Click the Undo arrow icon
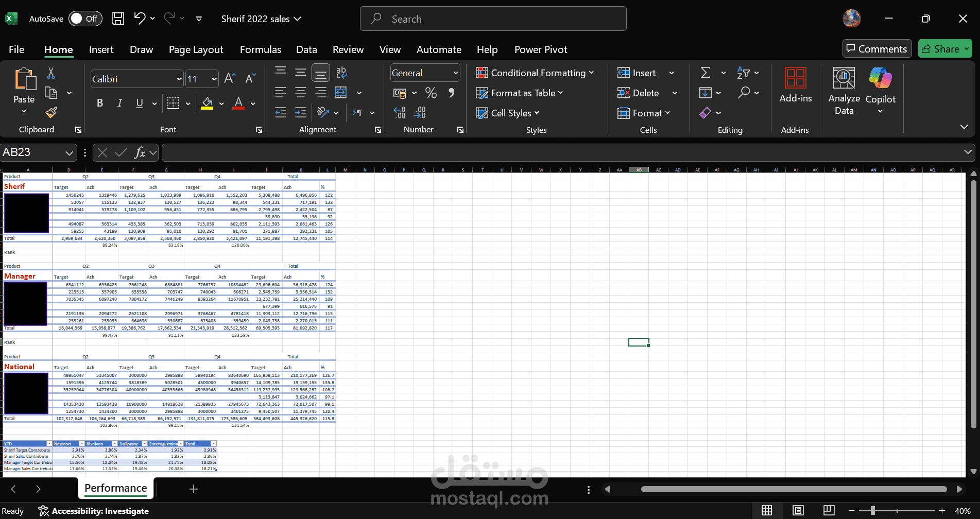Viewport: 980px width, 519px height. (x=140, y=19)
